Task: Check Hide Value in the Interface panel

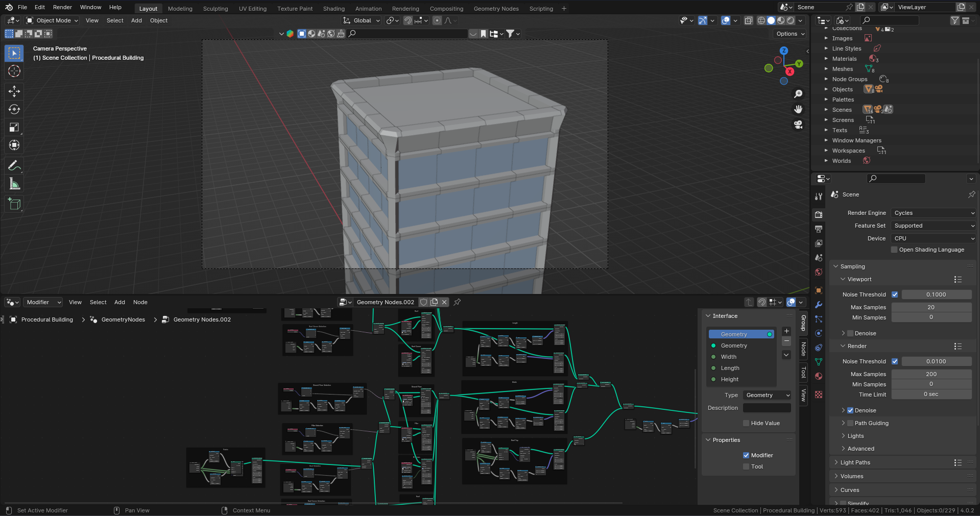Action: (746, 423)
